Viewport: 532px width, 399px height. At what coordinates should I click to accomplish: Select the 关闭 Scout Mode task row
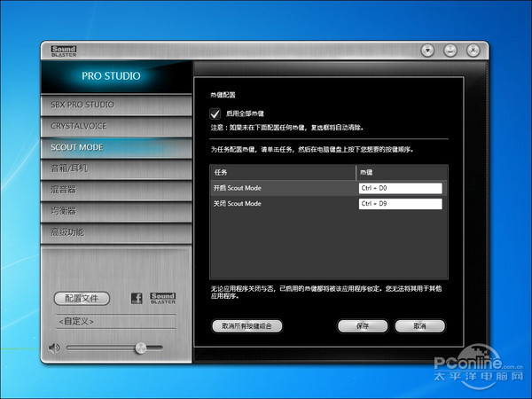[328, 204]
